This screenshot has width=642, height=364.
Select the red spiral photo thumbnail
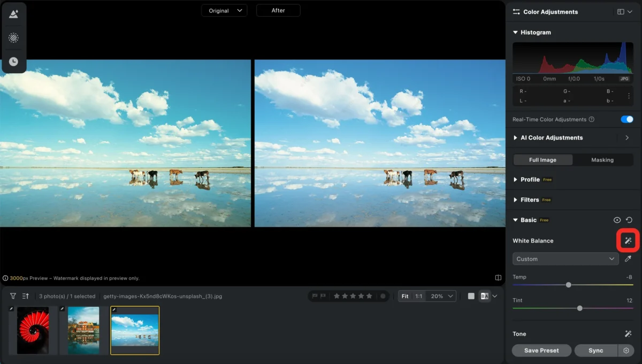coord(33,330)
